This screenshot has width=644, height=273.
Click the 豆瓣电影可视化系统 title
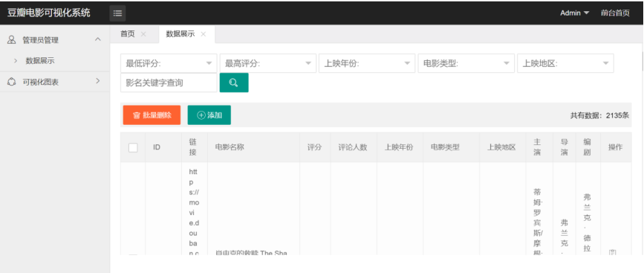click(x=49, y=13)
